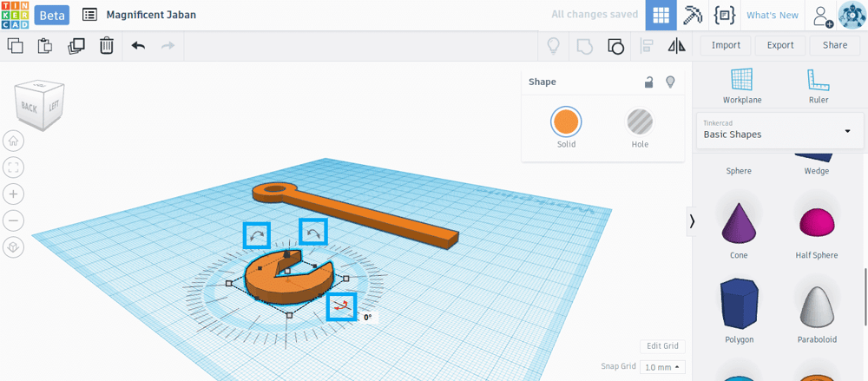This screenshot has width=868, height=381.
Task: Zoom out with the minus icon
Action: [x=13, y=220]
